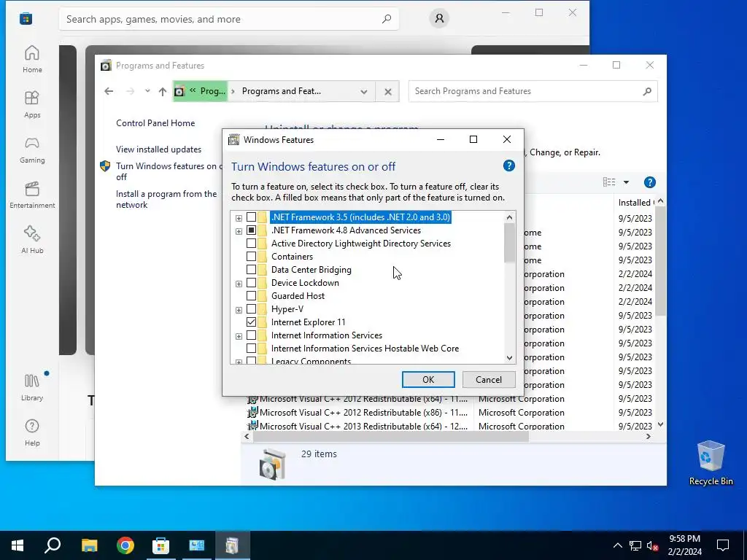Click the Microsoft Store logo icon

26,19
